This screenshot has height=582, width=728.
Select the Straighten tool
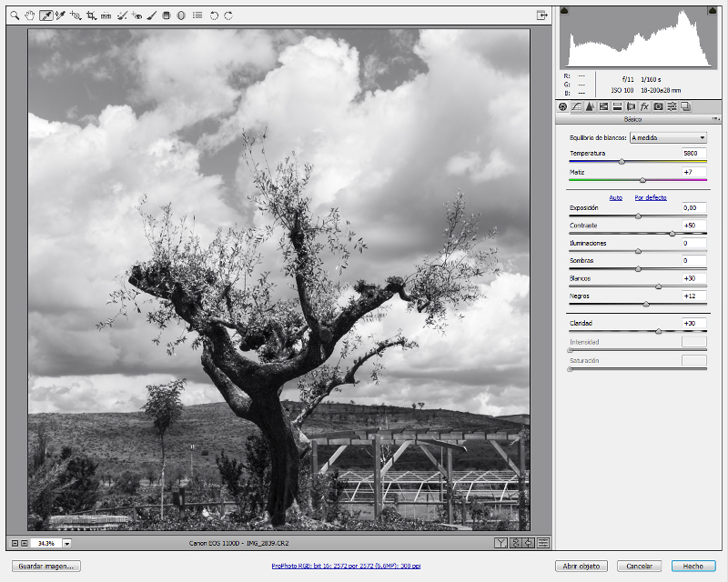click(x=106, y=15)
